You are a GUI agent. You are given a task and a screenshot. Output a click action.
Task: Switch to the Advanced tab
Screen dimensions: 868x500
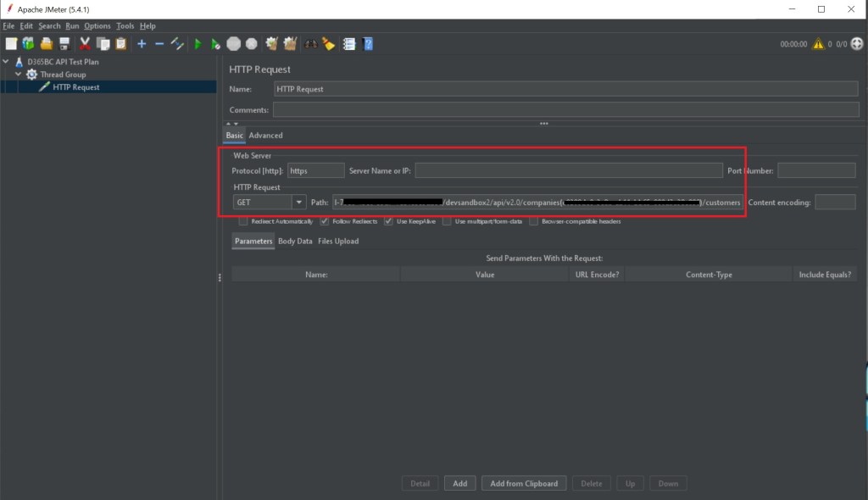[x=265, y=136]
